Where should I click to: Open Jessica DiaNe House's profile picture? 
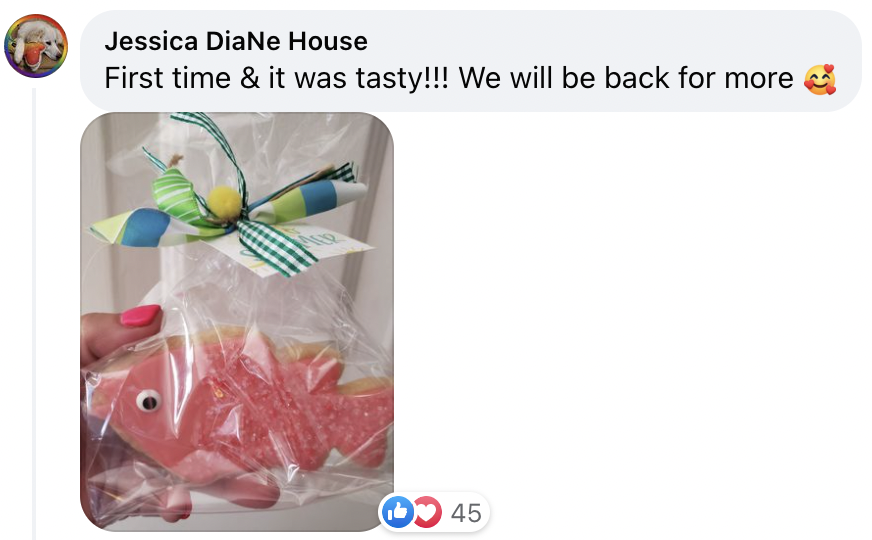(36, 46)
